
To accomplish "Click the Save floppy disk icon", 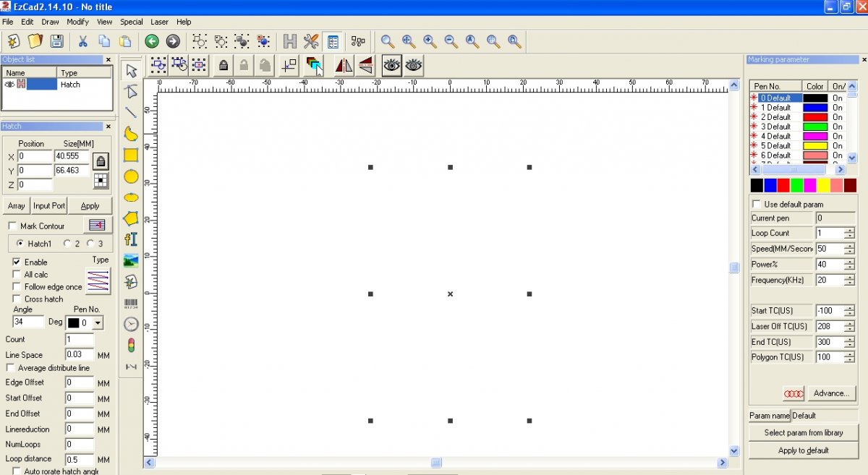I will (x=56, y=41).
